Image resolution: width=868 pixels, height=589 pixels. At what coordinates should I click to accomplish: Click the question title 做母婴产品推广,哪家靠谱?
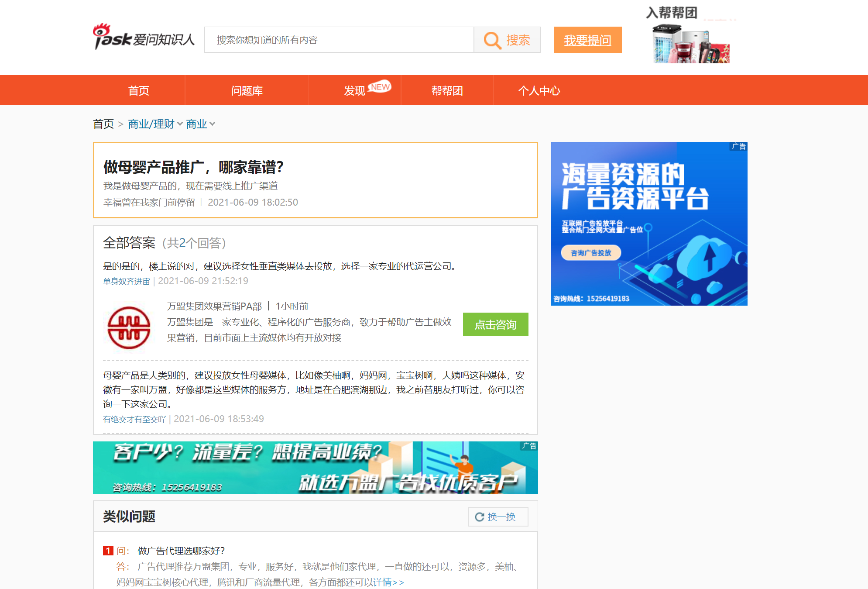[193, 167]
